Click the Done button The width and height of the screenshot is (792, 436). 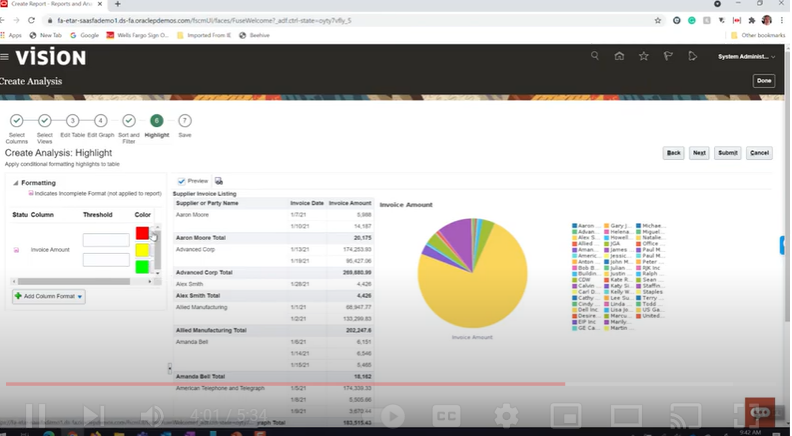point(764,81)
